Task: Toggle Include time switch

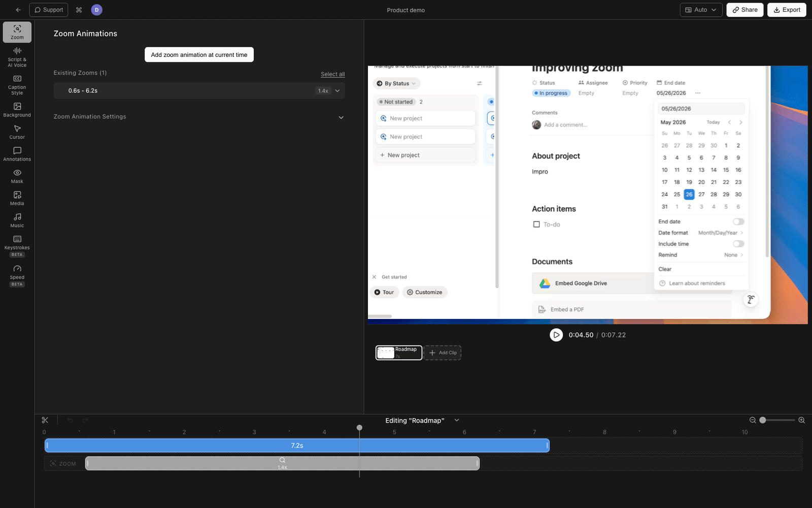Action: [738, 244]
